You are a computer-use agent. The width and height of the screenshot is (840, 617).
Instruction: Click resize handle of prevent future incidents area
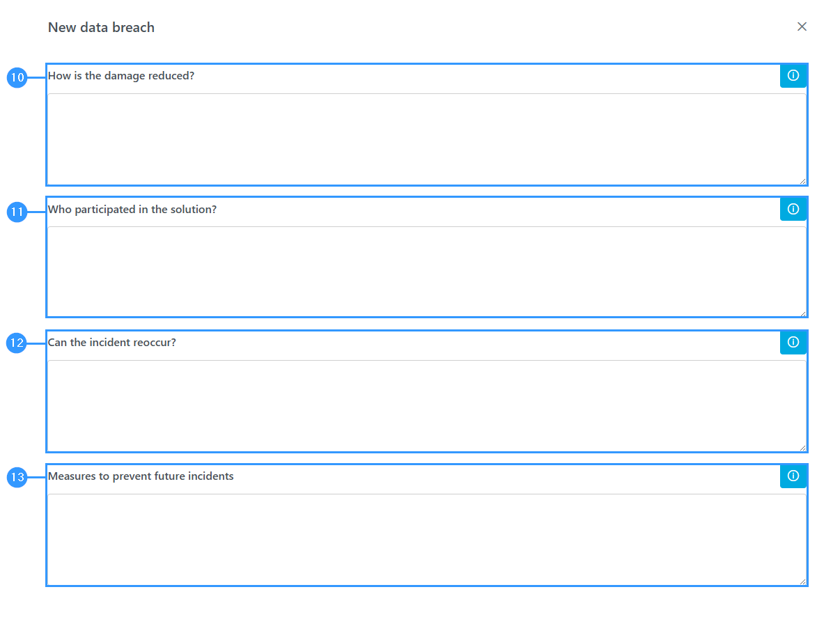pyautogui.click(x=802, y=581)
